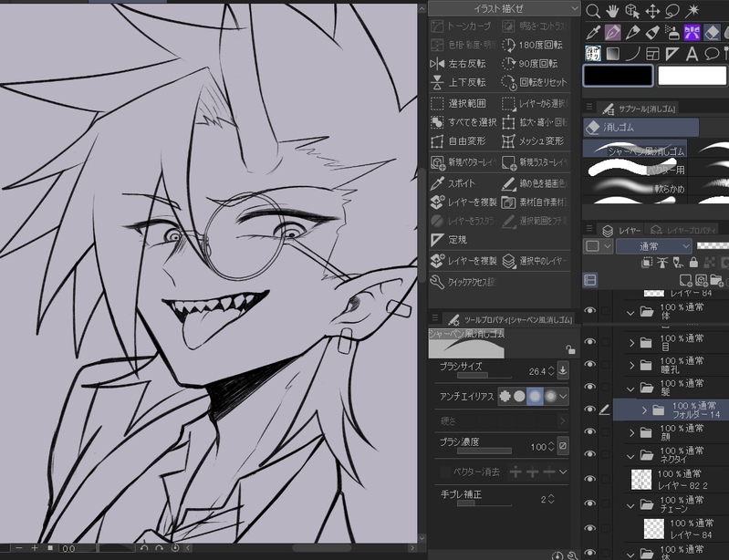The height and width of the screenshot is (560, 729).
Task: Click the メッシュ変形 mesh transform entry
Action: (533, 140)
